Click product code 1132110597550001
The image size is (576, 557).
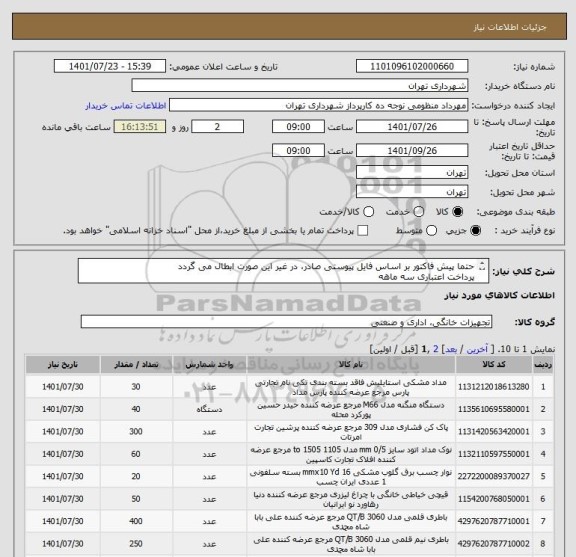click(494, 454)
